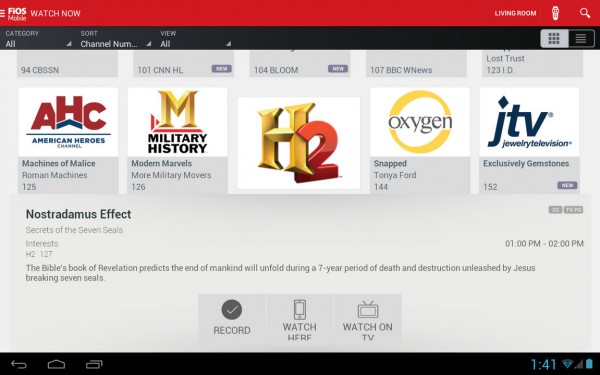Image resolution: width=600 pixels, height=375 pixels.
Task: Tap the Machines of Malice title
Action: (x=59, y=163)
